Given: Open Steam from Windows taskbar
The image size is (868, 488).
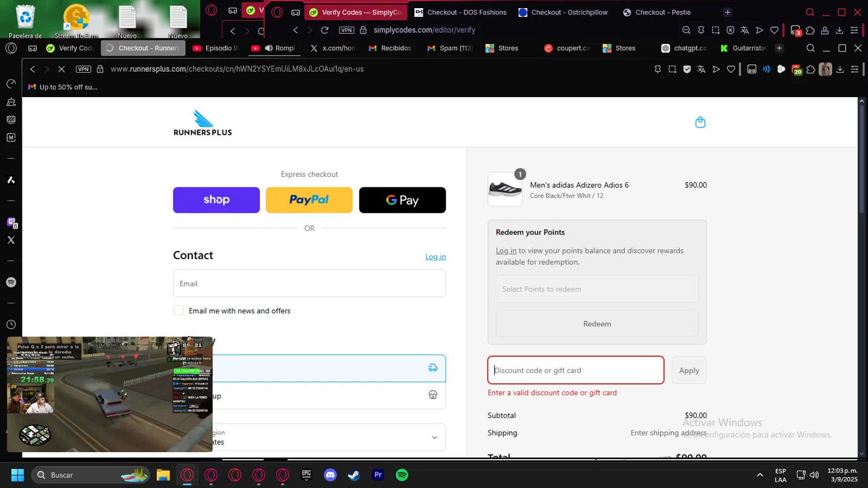Looking at the screenshot, I should [x=354, y=475].
